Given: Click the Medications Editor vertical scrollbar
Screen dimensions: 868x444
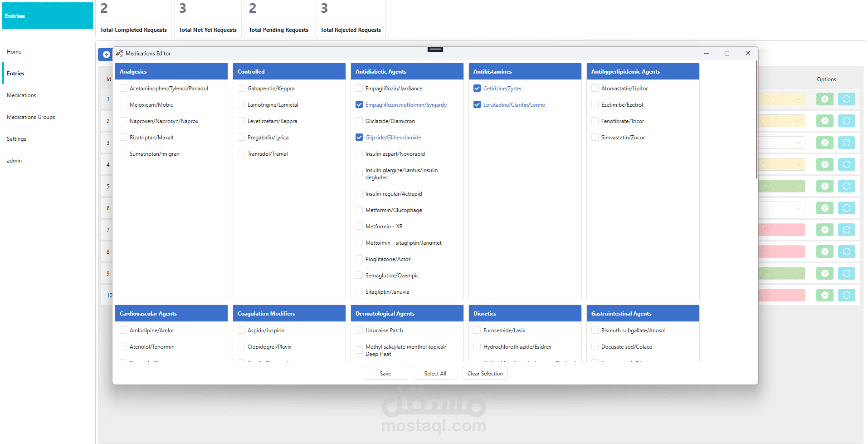Looking at the screenshot, I should coord(756,120).
